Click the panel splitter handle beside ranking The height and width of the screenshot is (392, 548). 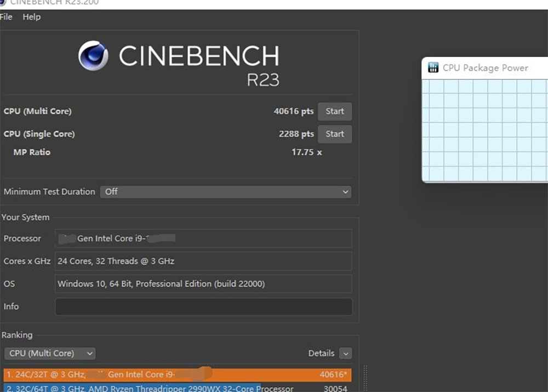365,379
